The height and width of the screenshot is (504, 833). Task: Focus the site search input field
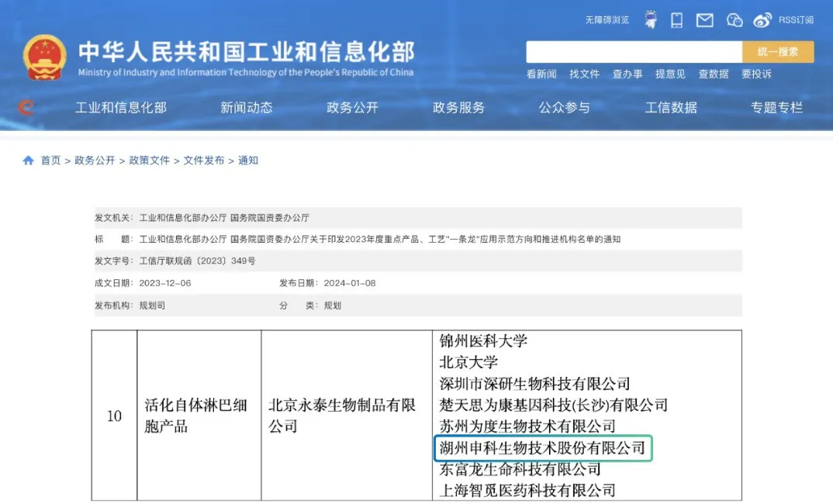click(x=634, y=52)
